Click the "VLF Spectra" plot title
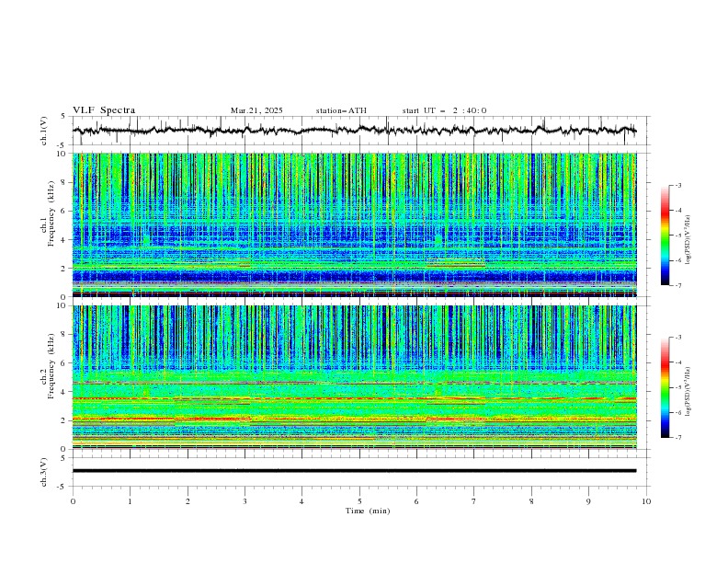The image size is (728, 563). pyautogui.click(x=104, y=110)
